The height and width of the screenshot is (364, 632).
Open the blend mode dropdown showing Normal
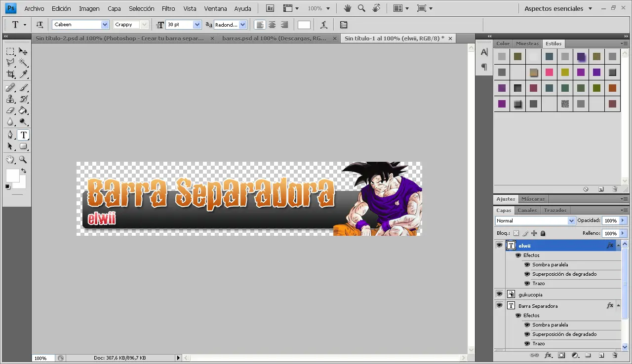pyautogui.click(x=571, y=221)
